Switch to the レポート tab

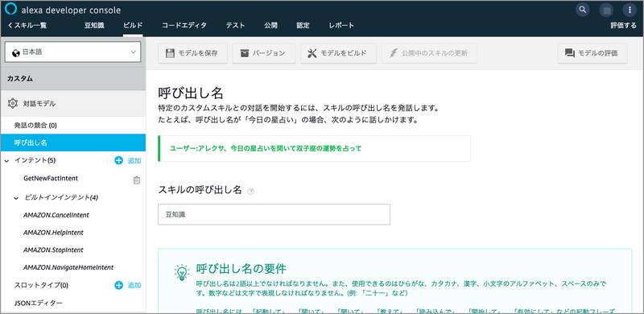coord(341,26)
